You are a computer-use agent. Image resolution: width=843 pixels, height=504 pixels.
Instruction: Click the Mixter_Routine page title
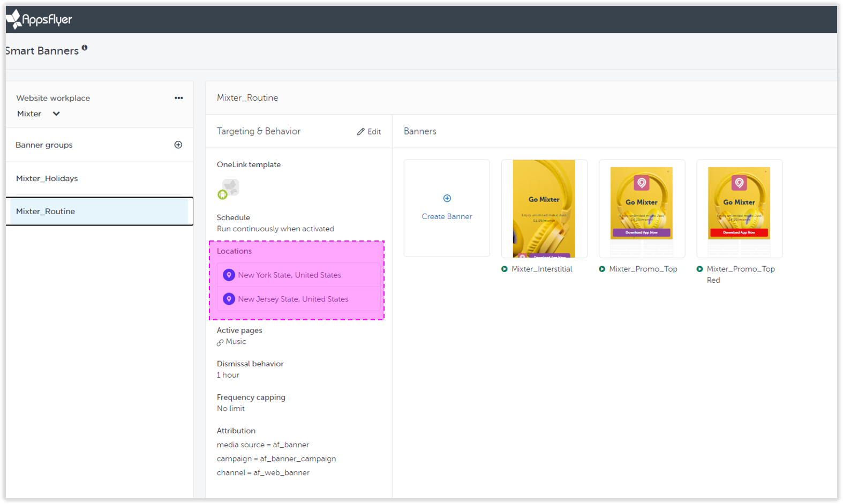[x=247, y=97]
